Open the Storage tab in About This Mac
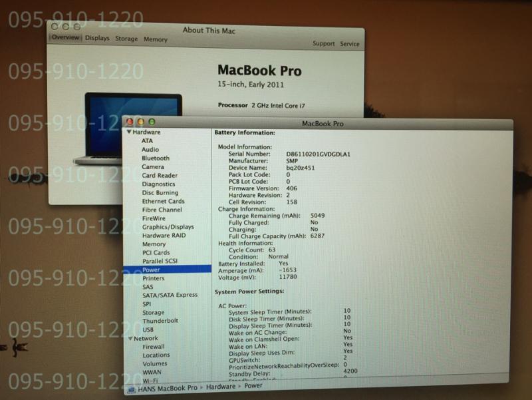Viewport: 532px width, 400px height. click(126, 39)
